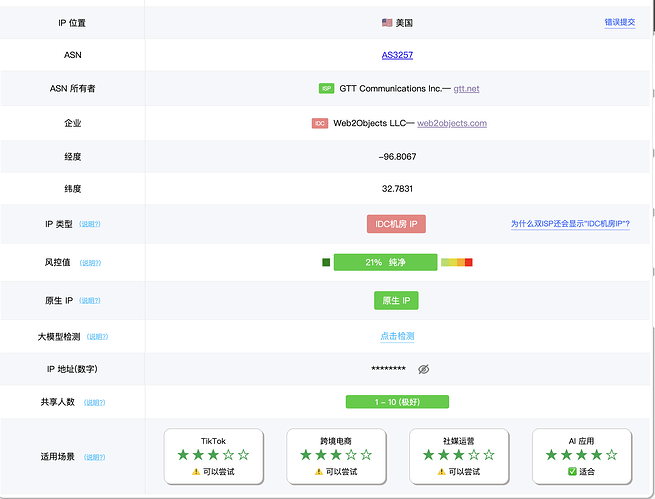Click the GTT Communications Inc. owner text

391,89
